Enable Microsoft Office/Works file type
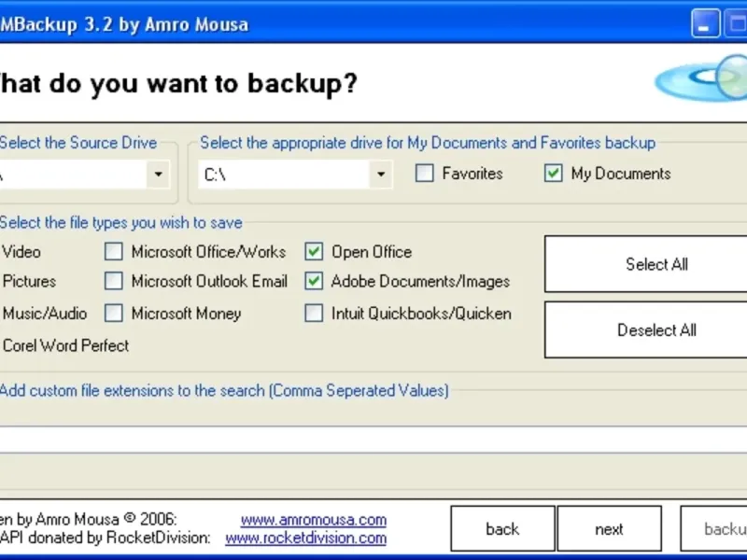 (114, 251)
